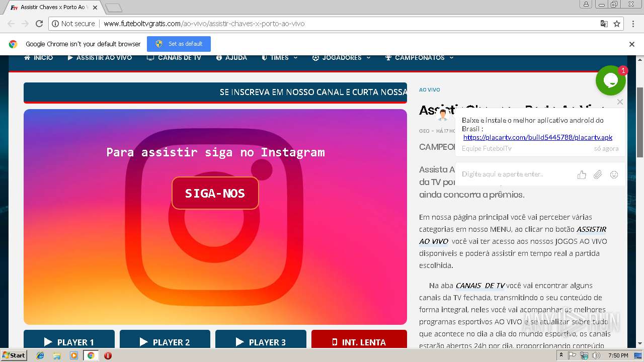Dismiss default browser infobar
Viewport: 644px width, 362px height.
click(632, 44)
